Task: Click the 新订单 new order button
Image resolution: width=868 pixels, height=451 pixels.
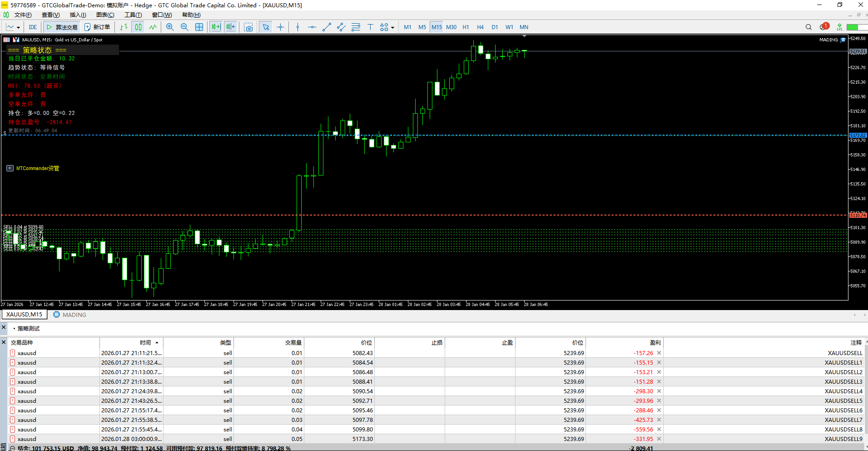Action: pos(97,27)
